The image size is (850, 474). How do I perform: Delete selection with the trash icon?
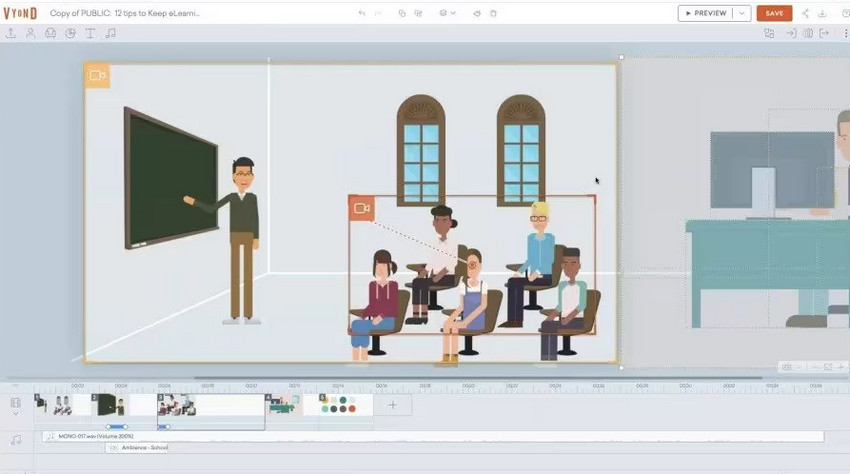[x=494, y=13]
